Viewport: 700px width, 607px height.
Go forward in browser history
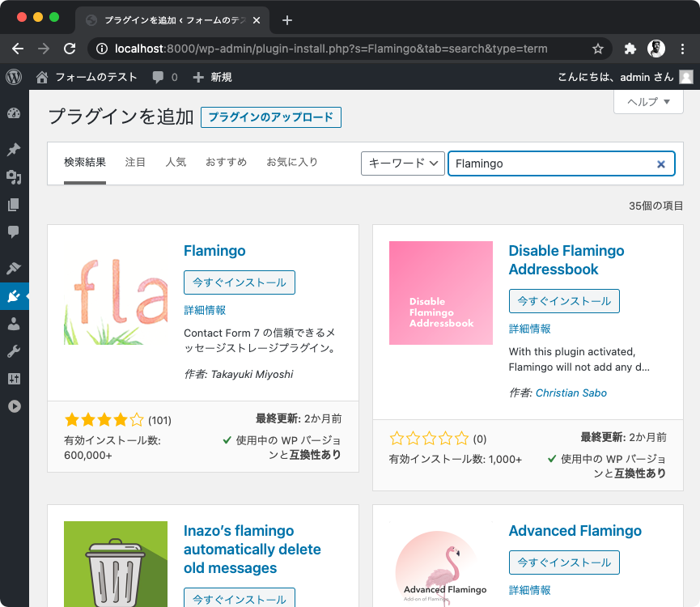click(x=44, y=49)
